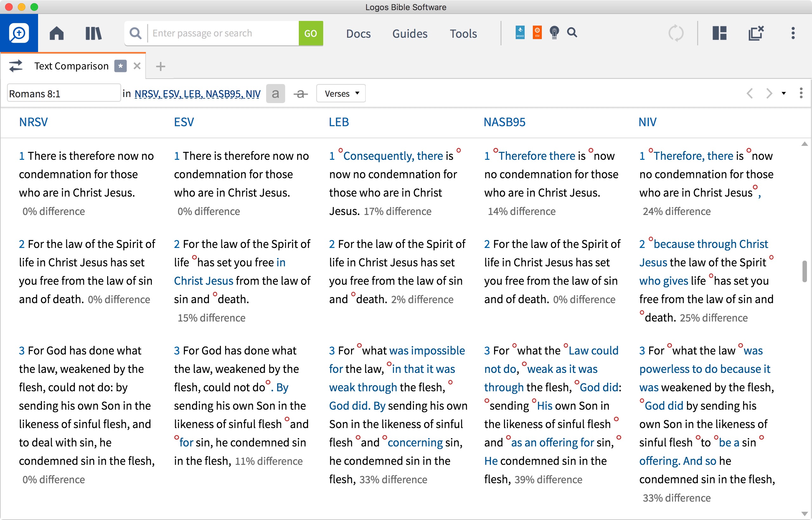This screenshot has height=520, width=812.
Task: Open the Verses dropdown
Action: pos(341,94)
